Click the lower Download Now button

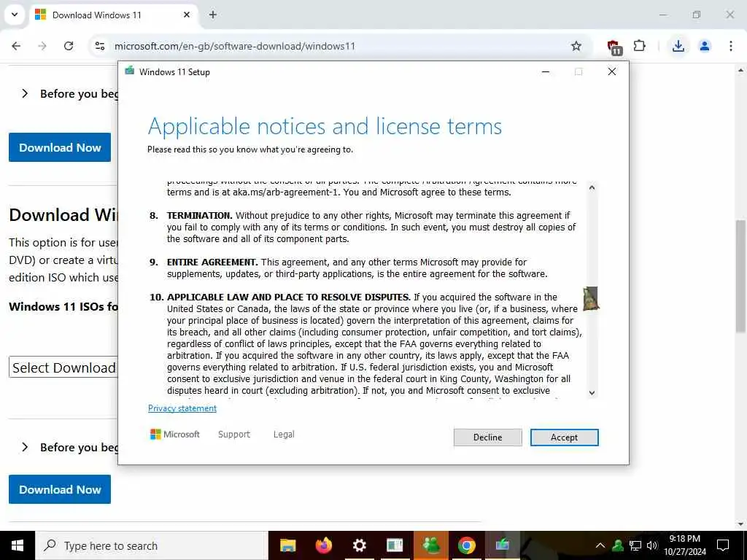(x=60, y=489)
